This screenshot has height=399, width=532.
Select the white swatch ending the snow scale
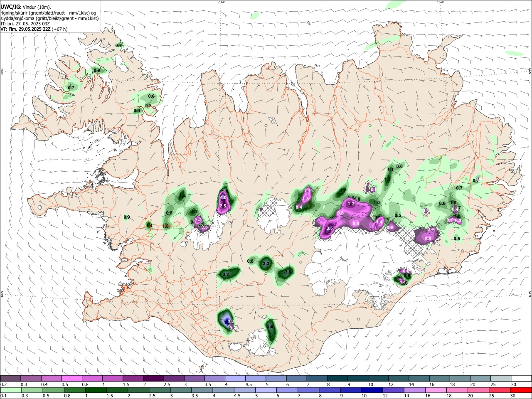[521, 379]
